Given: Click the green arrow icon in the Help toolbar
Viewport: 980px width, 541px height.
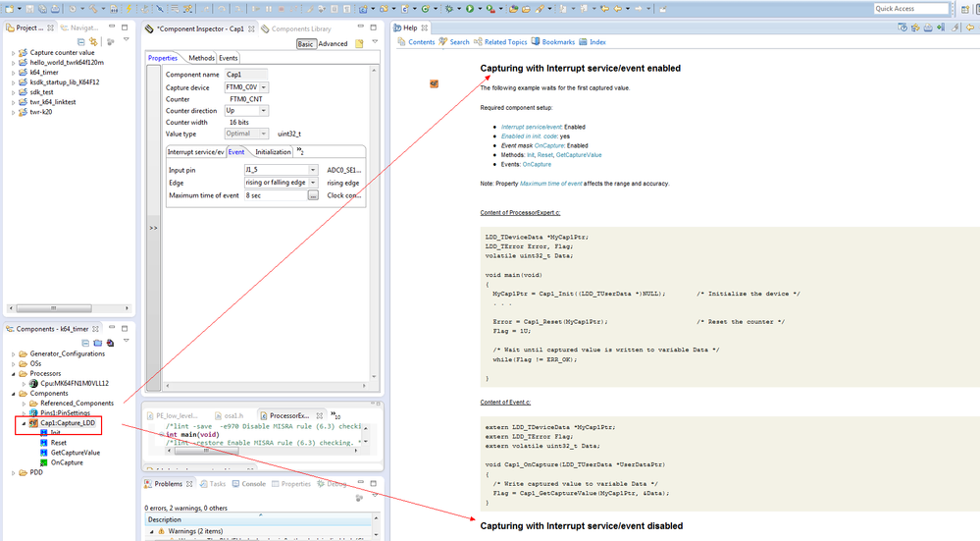Looking at the screenshot, I should (941, 27).
